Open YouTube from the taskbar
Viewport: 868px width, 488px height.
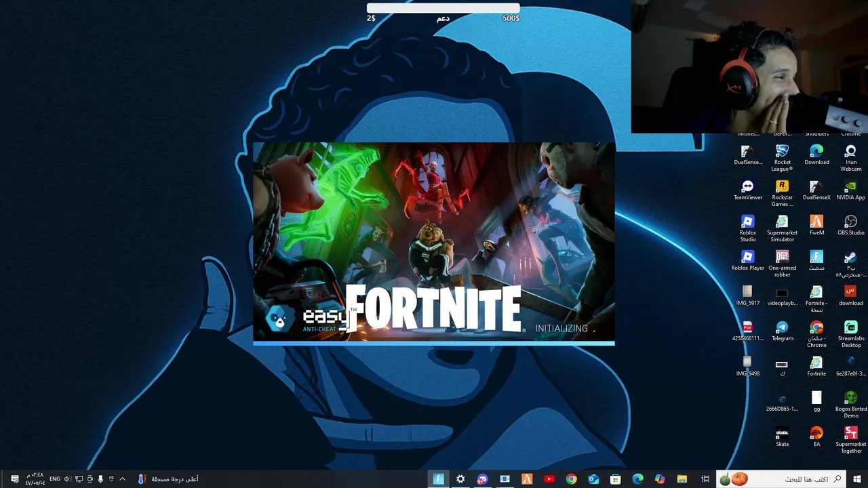(549, 479)
